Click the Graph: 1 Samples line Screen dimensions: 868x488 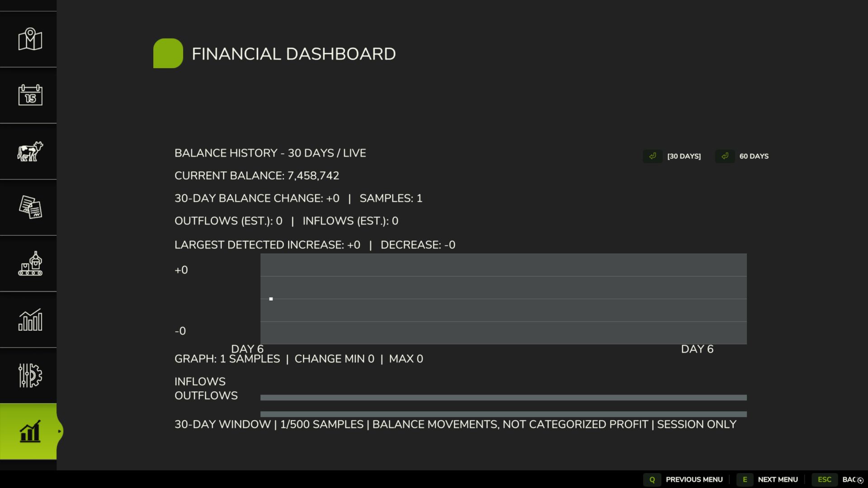[299, 359]
